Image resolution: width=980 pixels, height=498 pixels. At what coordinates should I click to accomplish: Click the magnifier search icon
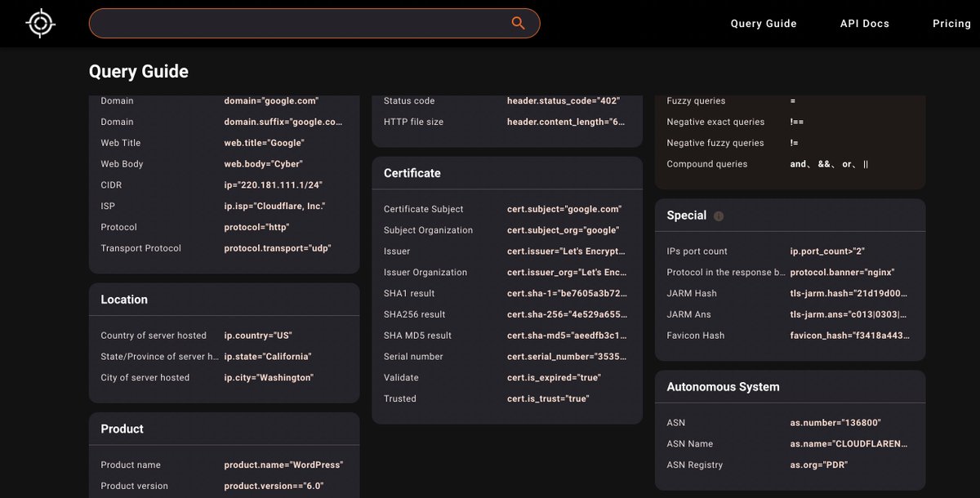518,23
